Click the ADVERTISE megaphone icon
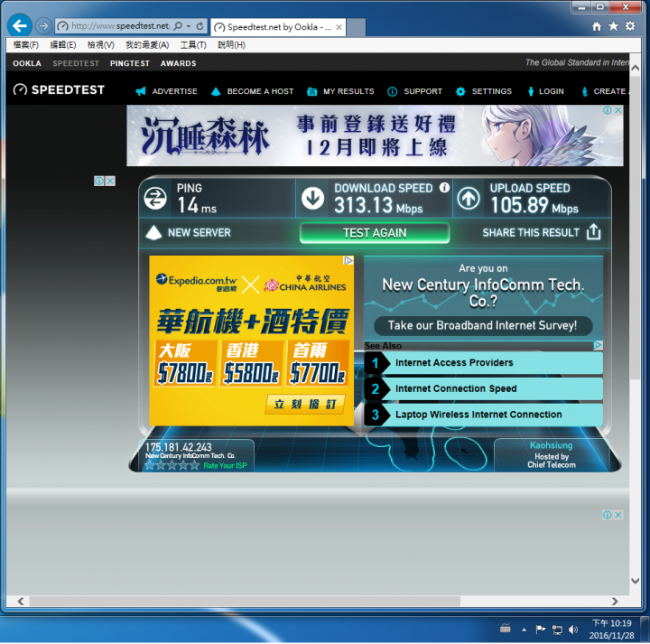The width and height of the screenshot is (650, 644). coord(141,91)
